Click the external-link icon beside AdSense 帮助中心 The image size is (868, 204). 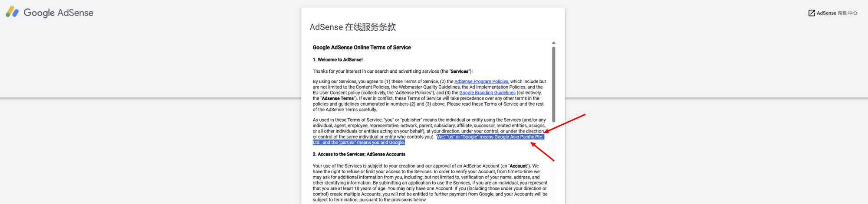click(x=812, y=13)
